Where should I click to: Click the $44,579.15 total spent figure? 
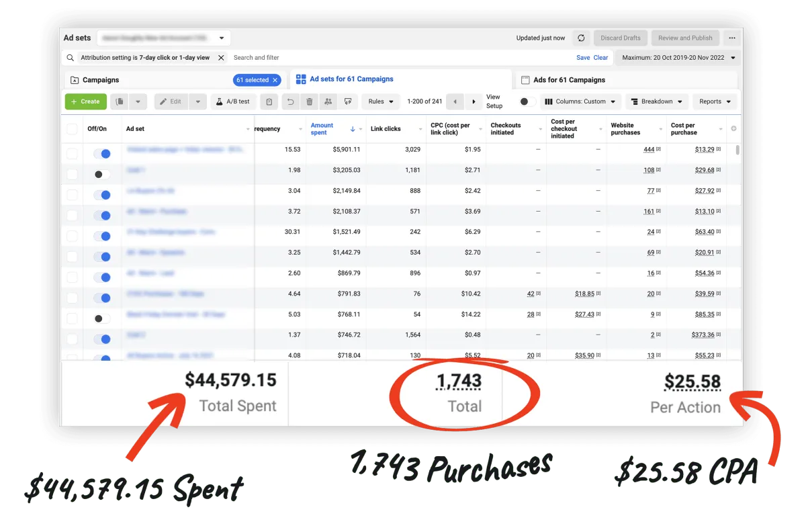(230, 380)
